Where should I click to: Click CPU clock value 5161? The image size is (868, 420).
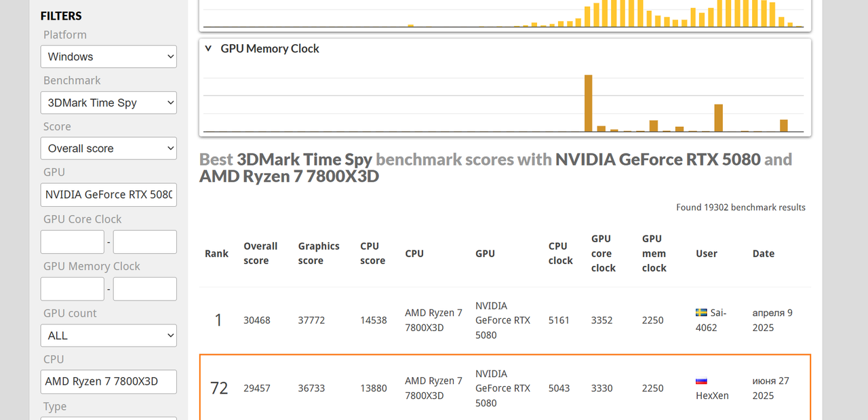559,320
